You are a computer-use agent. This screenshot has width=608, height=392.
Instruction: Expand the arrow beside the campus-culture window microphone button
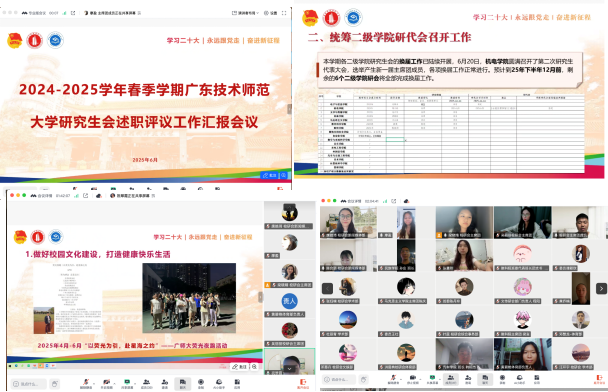[x=94, y=382]
